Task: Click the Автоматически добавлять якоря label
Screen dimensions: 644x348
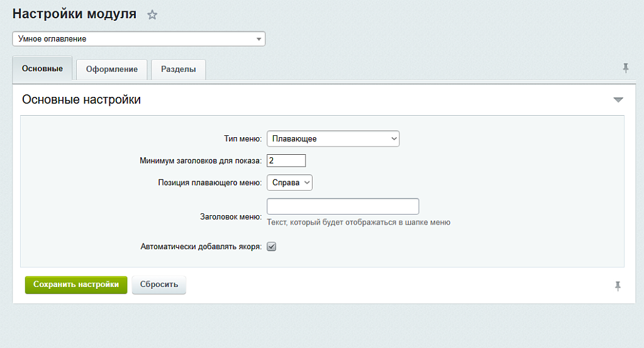Action: pyautogui.click(x=201, y=247)
